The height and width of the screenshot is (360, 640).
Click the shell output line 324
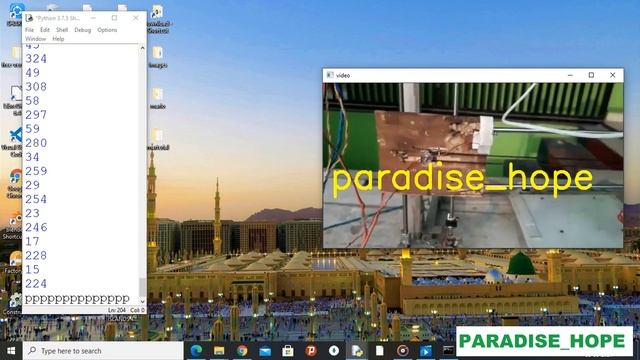[x=36, y=59]
